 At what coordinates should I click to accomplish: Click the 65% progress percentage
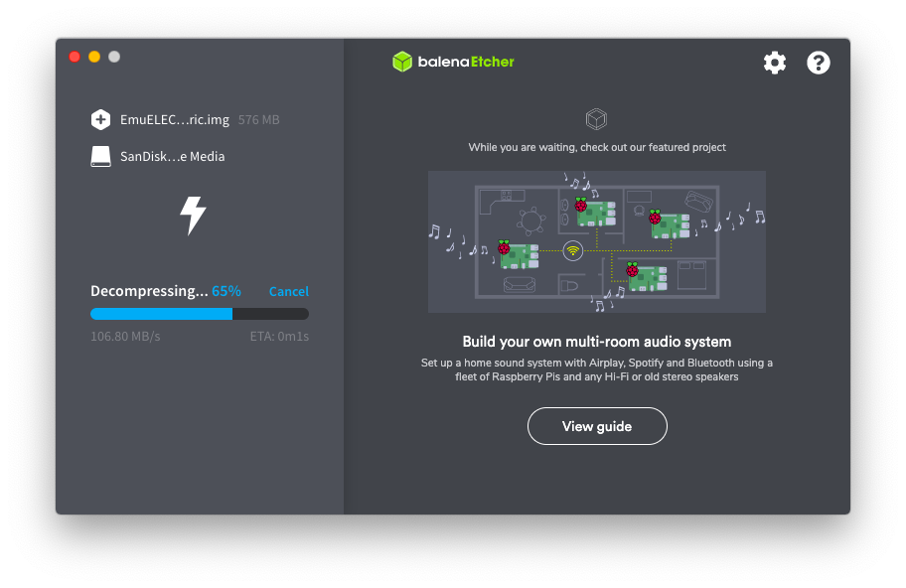[x=226, y=291]
